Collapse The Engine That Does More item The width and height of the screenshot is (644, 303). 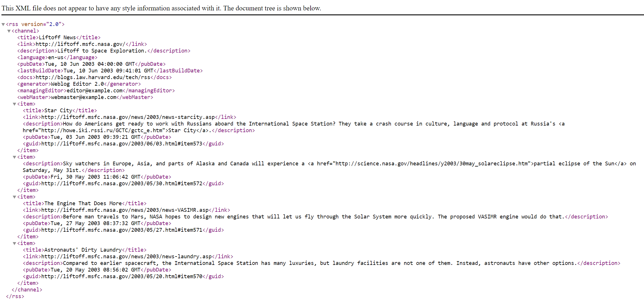[x=14, y=197]
